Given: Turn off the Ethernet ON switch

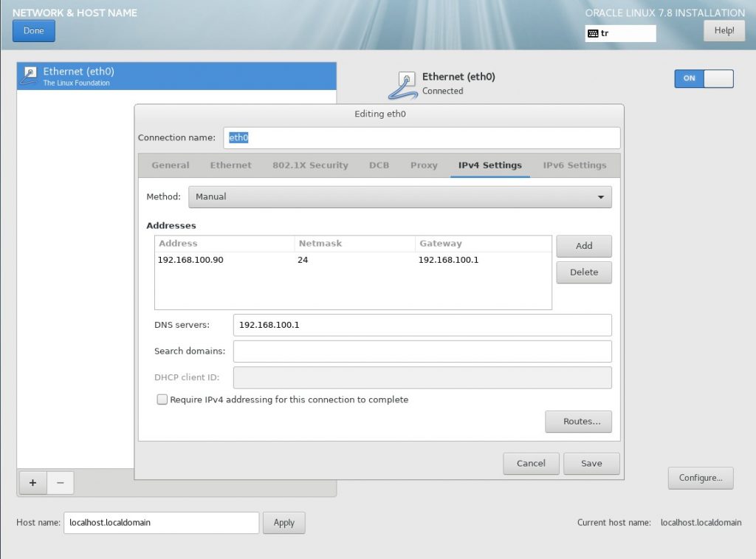Looking at the screenshot, I should pyautogui.click(x=704, y=78).
